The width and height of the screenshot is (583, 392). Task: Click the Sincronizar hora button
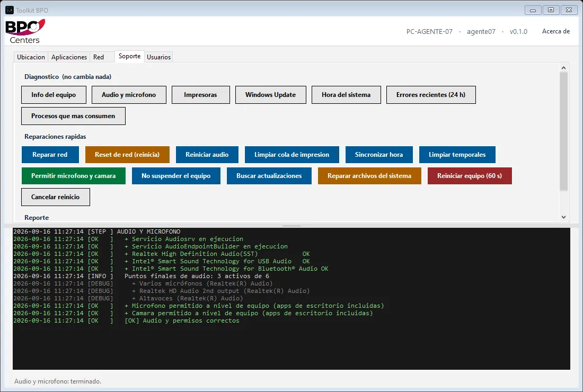(x=379, y=155)
